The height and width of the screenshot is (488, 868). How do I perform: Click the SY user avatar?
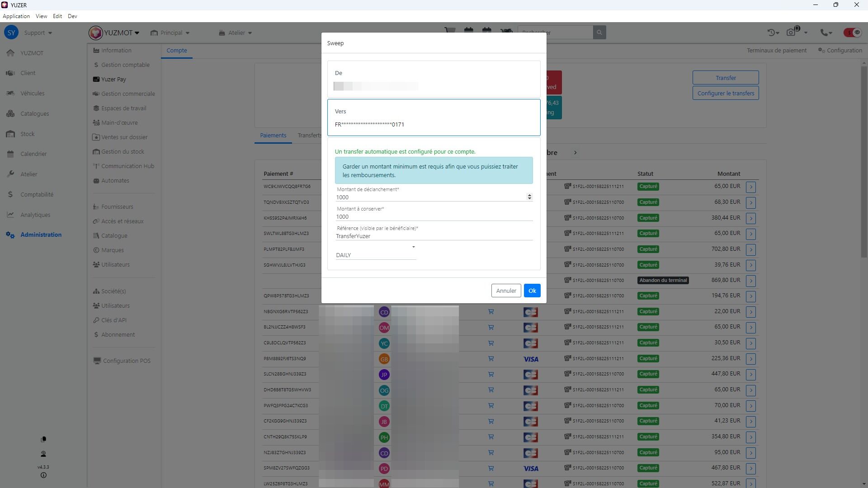click(x=11, y=33)
